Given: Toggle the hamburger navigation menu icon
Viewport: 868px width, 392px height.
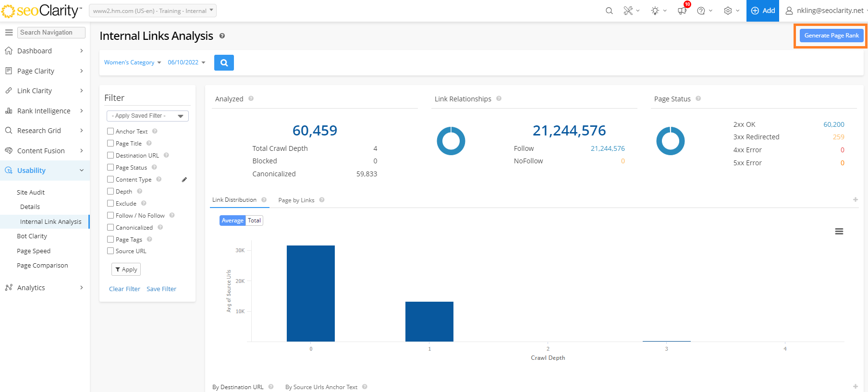Looking at the screenshot, I should coord(9,32).
